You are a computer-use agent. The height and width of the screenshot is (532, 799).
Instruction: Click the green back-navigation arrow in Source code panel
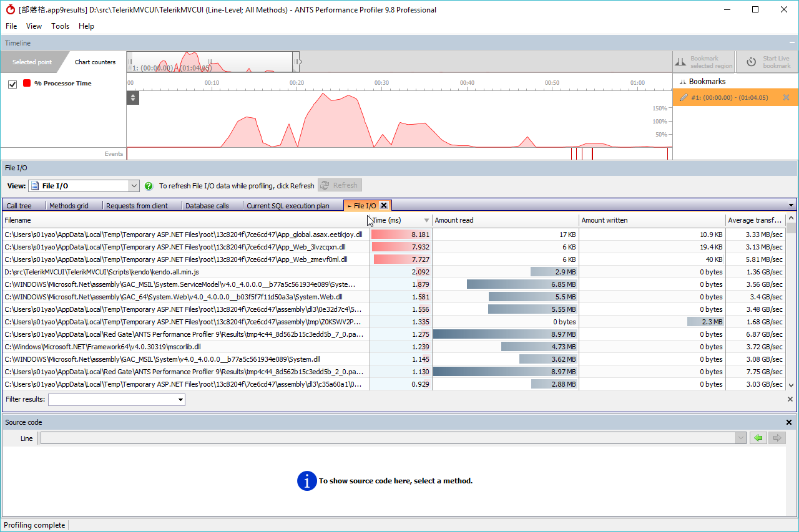(758, 437)
